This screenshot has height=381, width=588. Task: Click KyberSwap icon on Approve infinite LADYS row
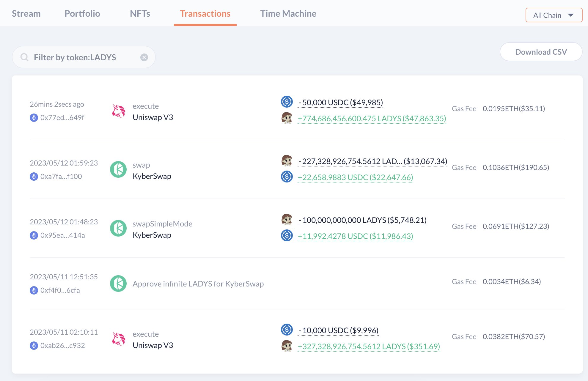pos(118,283)
